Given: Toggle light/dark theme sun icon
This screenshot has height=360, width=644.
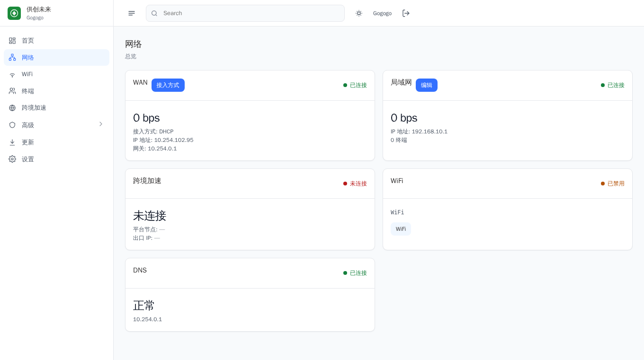Looking at the screenshot, I should tap(359, 13).
